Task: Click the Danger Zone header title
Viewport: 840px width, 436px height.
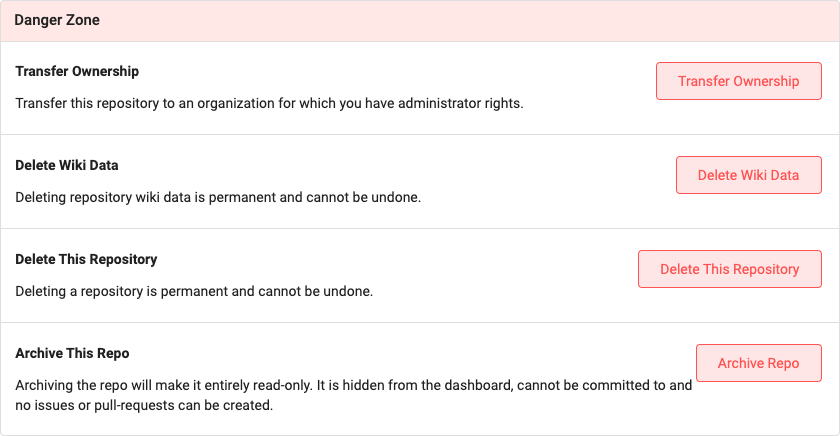Action: [x=56, y=20]
